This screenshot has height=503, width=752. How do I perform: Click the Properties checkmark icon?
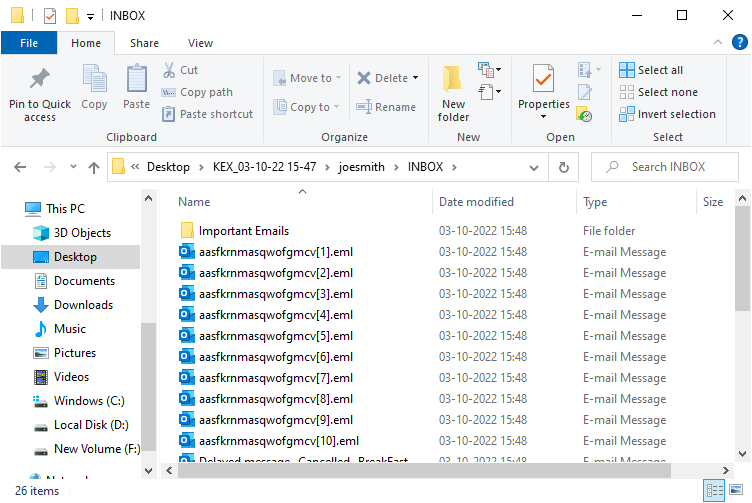tap(543, 79)
